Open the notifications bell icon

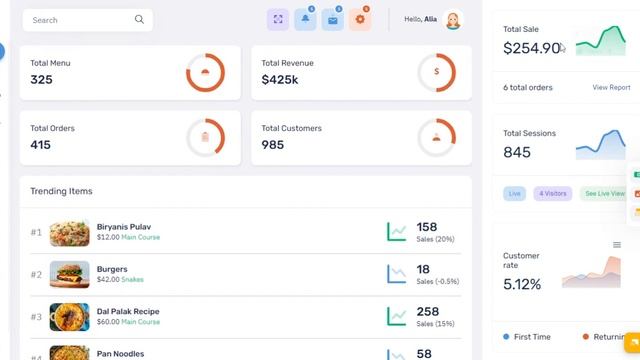305,19
